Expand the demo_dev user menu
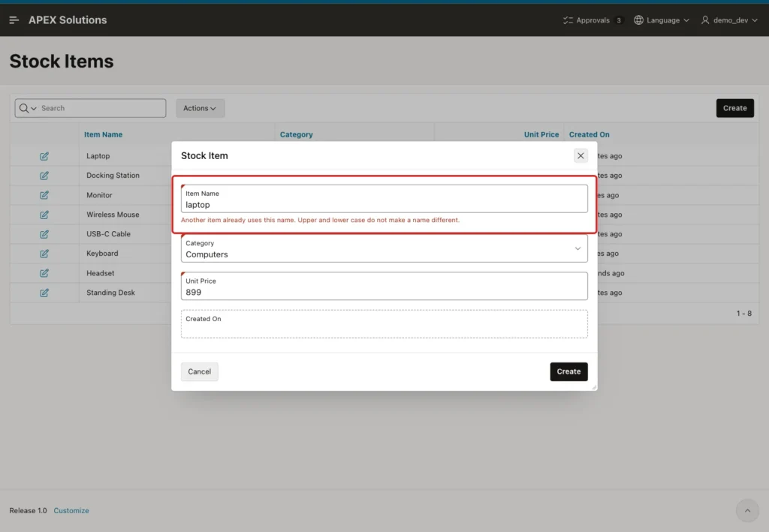Viewport: 769px width, 532px height. coord(729,20)
